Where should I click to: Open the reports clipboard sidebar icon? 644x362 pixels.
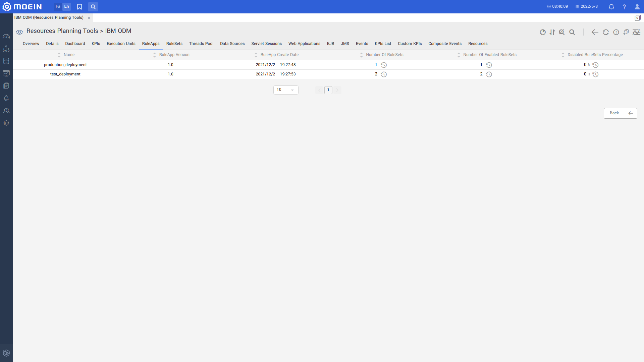[6, 86]
